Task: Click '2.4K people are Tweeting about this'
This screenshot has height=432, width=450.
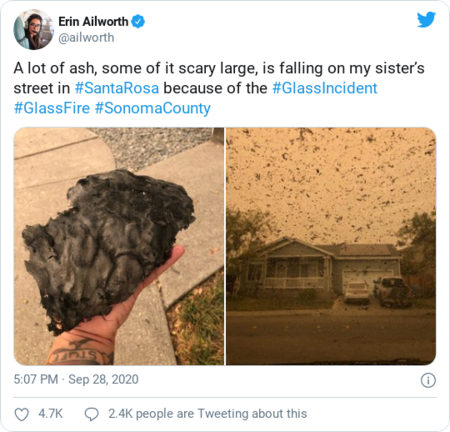Action: pyautogui.click(x=207, y=414)
